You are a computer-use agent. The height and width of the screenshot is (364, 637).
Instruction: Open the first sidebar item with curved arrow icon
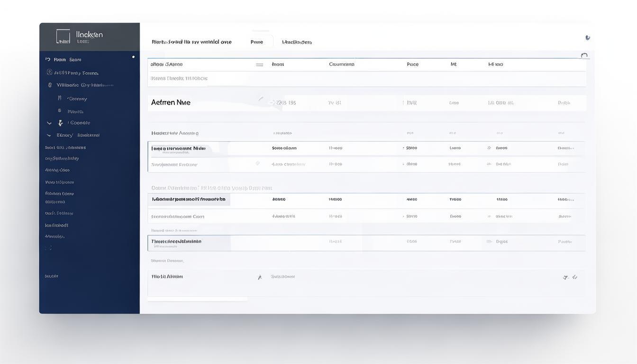(x=64, y=60)
